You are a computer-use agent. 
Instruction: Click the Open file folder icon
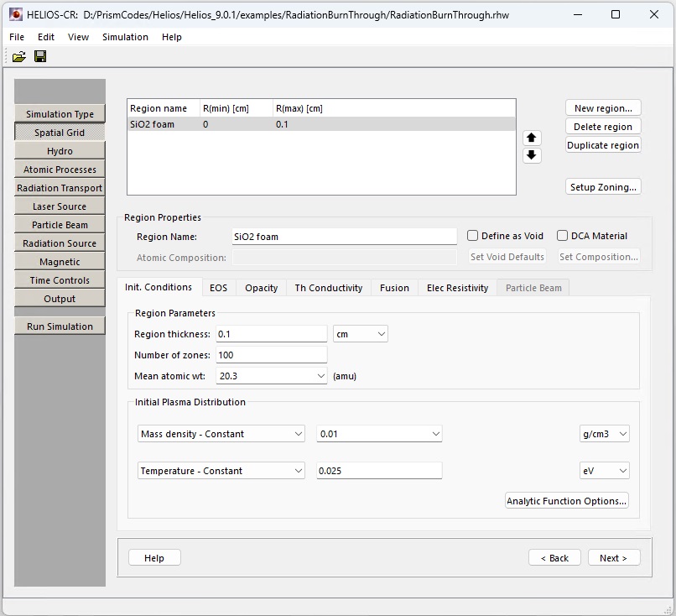pos(18,56)
